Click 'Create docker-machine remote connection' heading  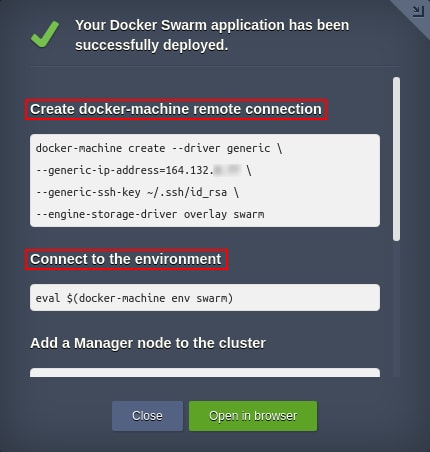176,109
